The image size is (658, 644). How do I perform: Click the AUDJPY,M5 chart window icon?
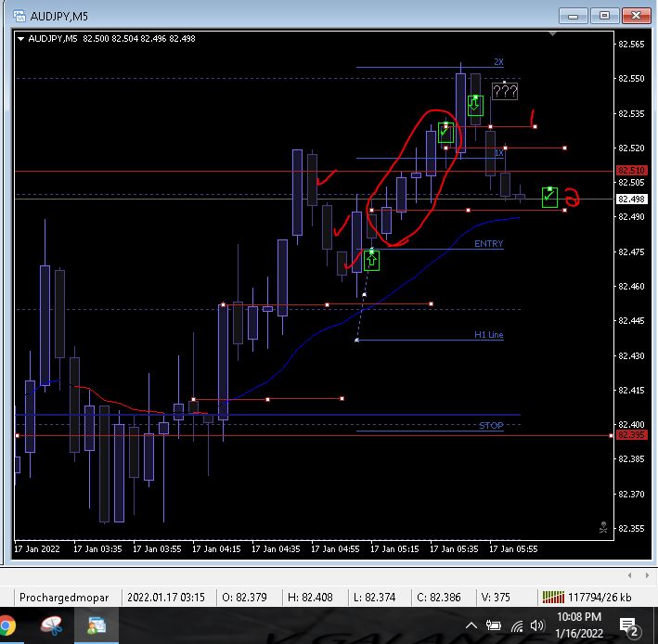19,17
